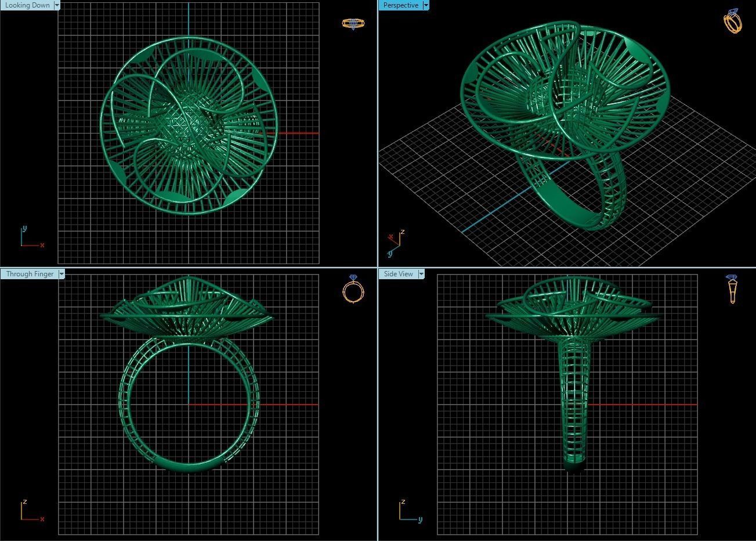Click the XYZ axis indicator in Perspective view
756x541 pixels.
pos(396,243)
